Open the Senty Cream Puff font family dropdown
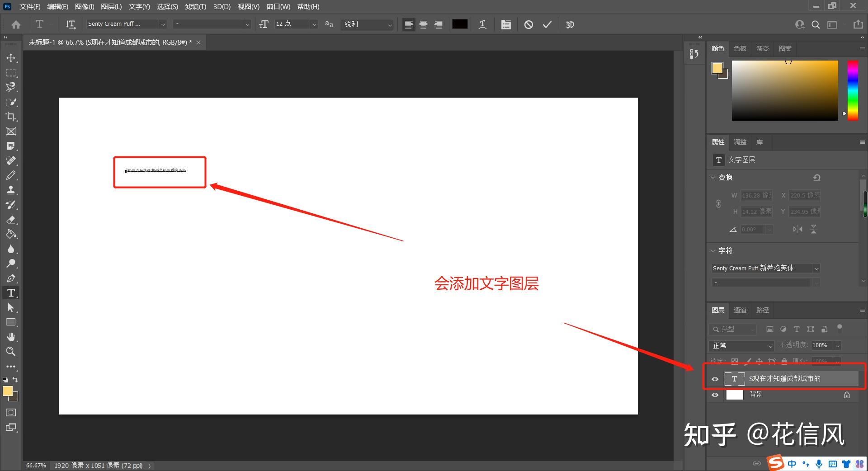Screen dimensions: 868x471 point(163,24)
